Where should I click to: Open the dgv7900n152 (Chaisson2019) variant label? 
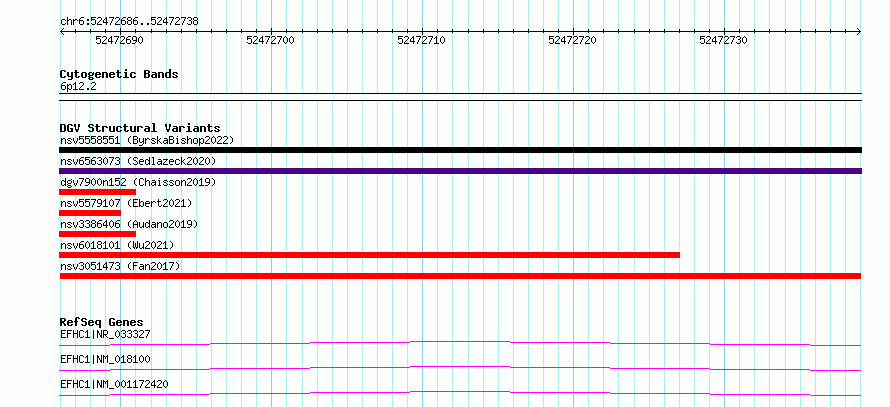138,182
